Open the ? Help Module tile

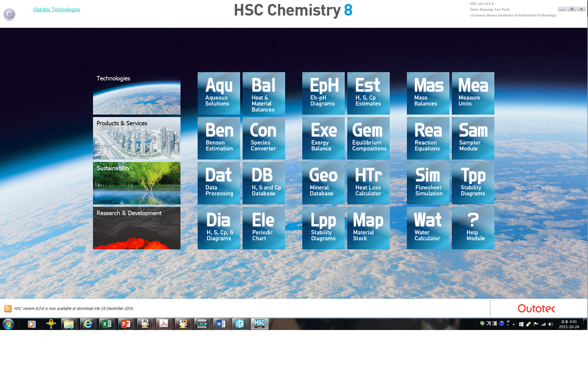pos(473,228)
